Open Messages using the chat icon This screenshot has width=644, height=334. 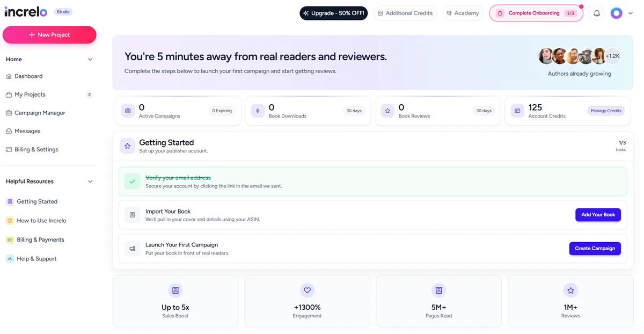click(10, 131)
